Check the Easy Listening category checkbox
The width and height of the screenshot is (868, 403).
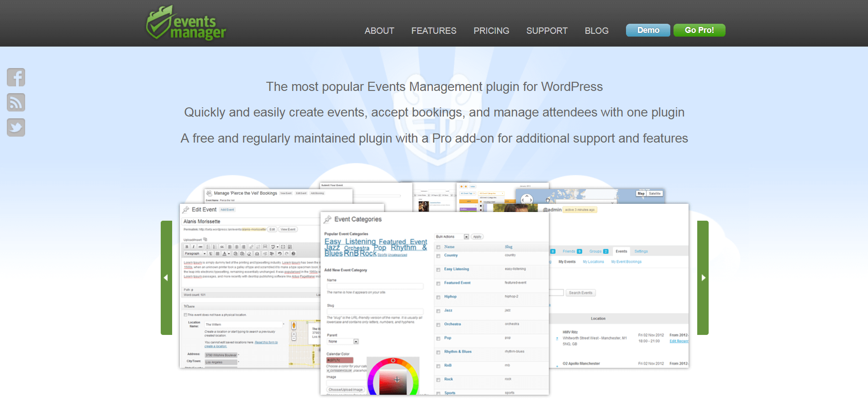click(438, 270)
